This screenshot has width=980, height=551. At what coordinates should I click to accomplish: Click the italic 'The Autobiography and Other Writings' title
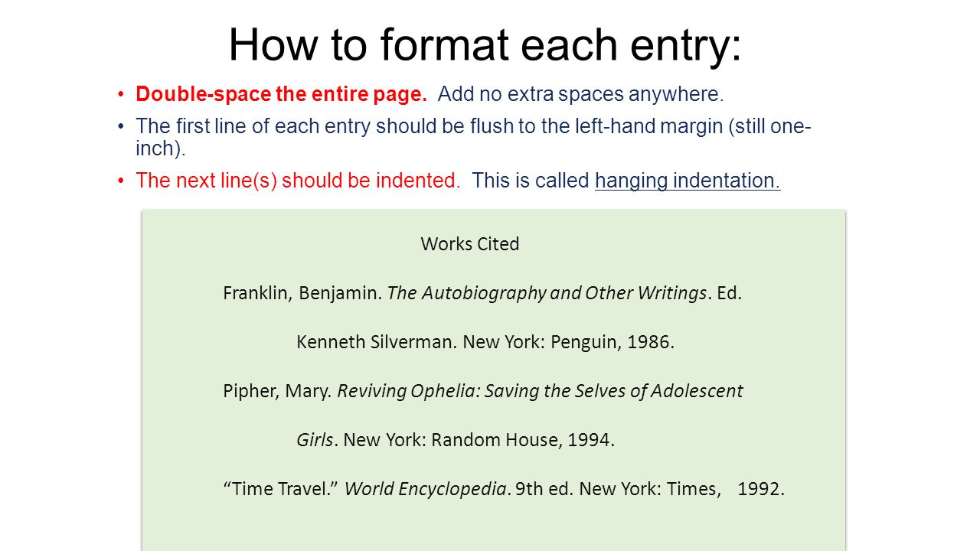pyautogui.click(x=547, y=293)
